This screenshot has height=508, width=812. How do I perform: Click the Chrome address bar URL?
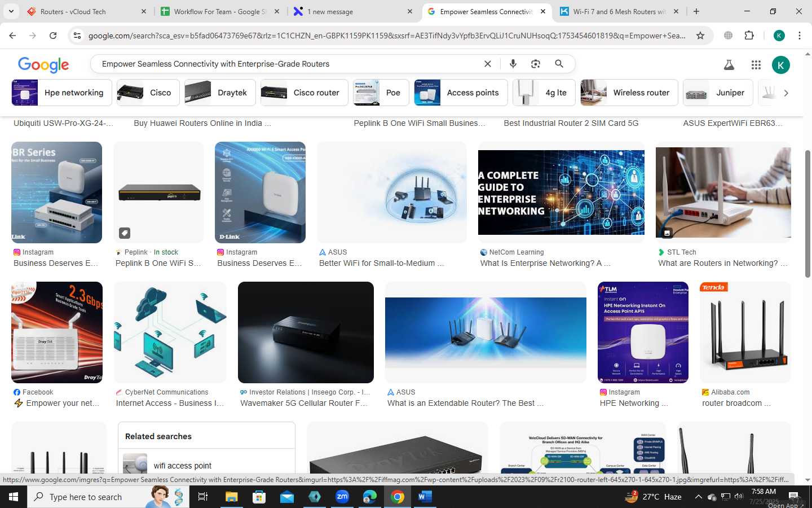(x=387, y=36)
